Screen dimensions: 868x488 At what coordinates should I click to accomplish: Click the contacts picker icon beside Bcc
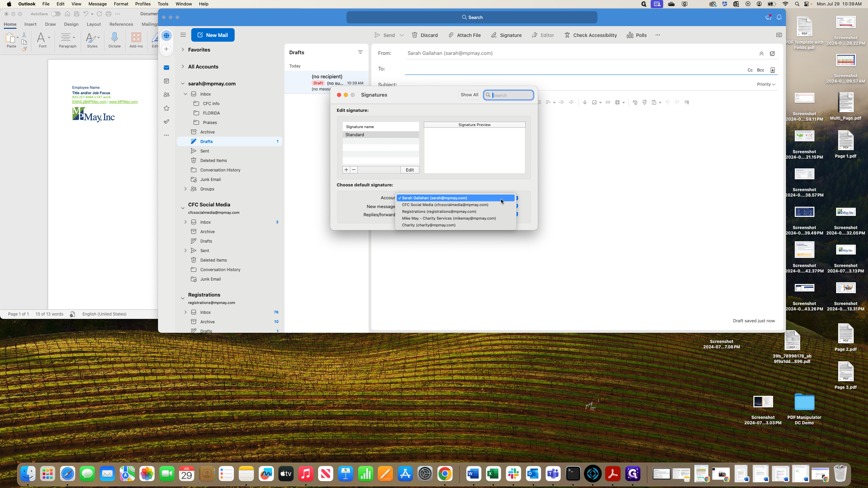click(x=773, y=70)
